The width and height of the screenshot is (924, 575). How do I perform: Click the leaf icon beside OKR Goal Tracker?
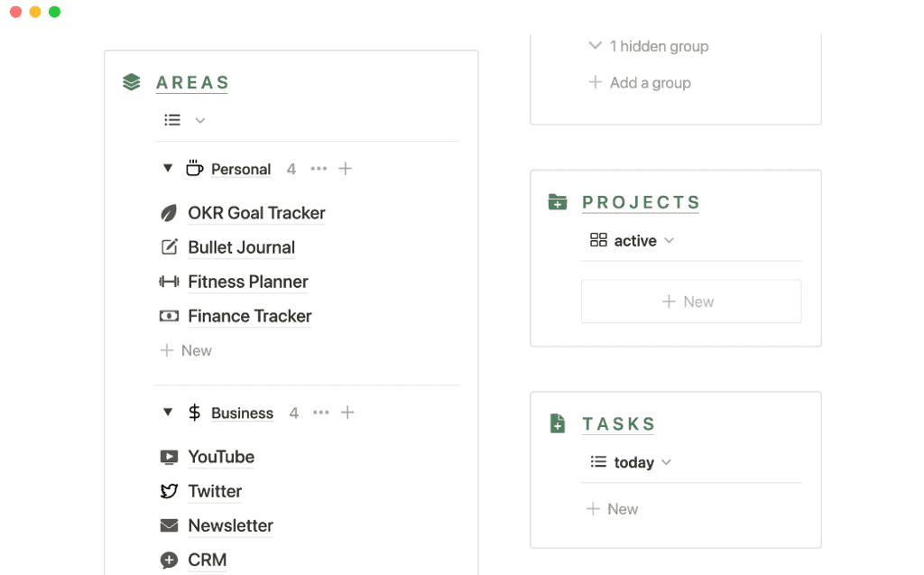point(169,213)
